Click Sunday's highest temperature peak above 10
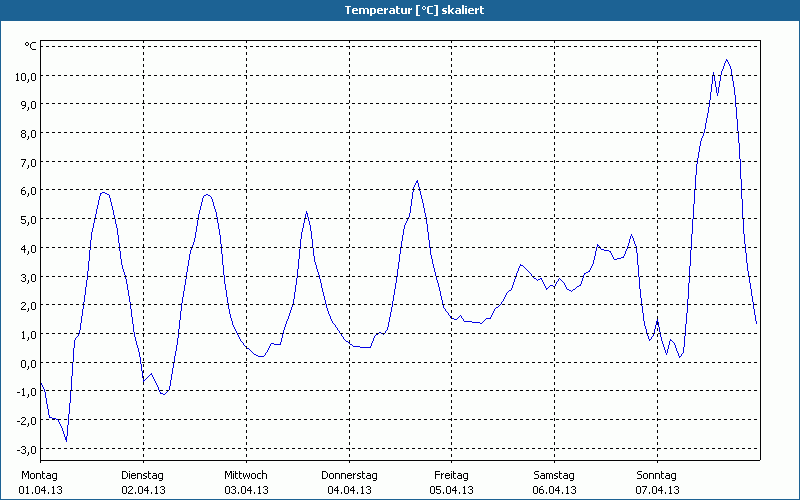800x500 pixels. [727, 60]
